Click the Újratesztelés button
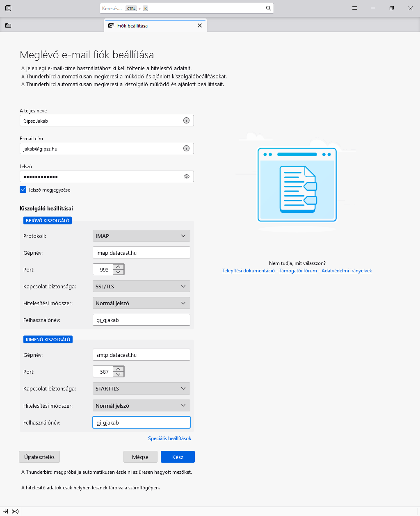 coord(39,457)
